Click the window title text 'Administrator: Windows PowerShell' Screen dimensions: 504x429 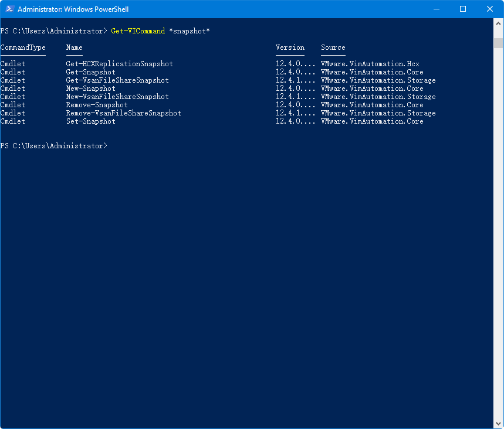pos(73,9)
